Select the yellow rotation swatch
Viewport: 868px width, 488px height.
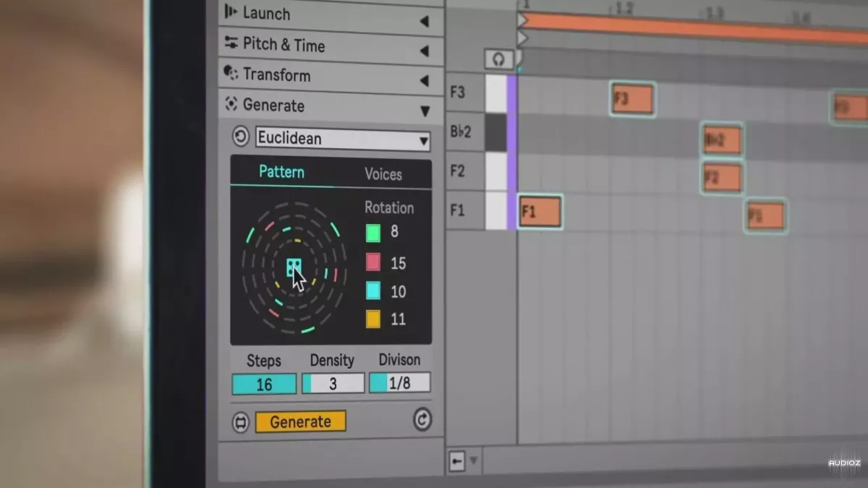coord(373,319)
